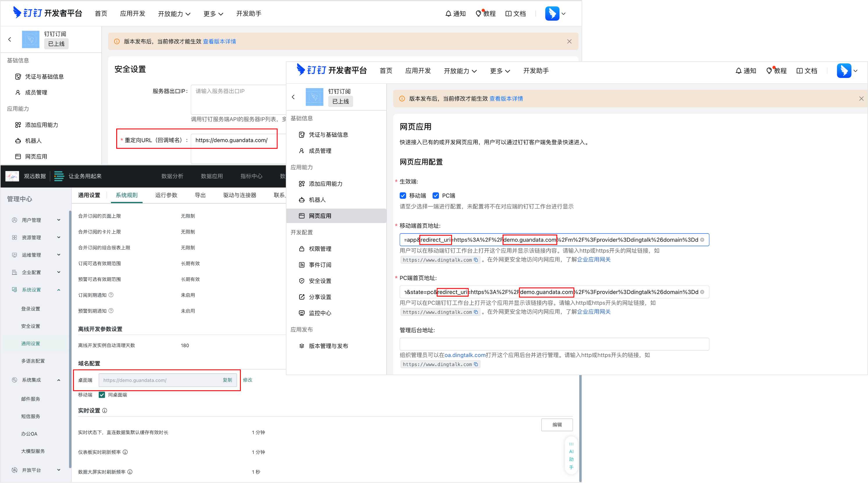Click the 版本管理与发布 layers icon
This screenshot has width=868, height=483.
302,346
